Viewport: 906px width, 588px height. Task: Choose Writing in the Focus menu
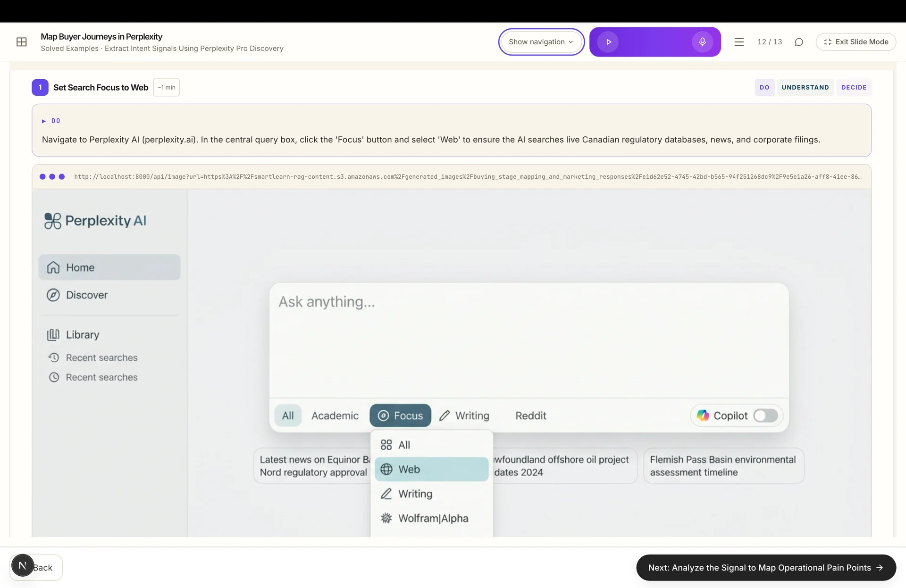coord(431,494)
